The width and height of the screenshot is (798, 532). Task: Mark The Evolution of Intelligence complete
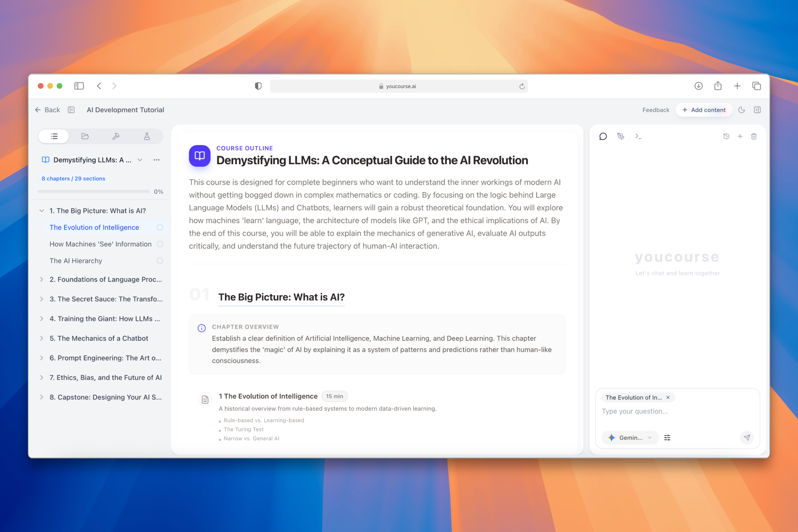(160, 227)
